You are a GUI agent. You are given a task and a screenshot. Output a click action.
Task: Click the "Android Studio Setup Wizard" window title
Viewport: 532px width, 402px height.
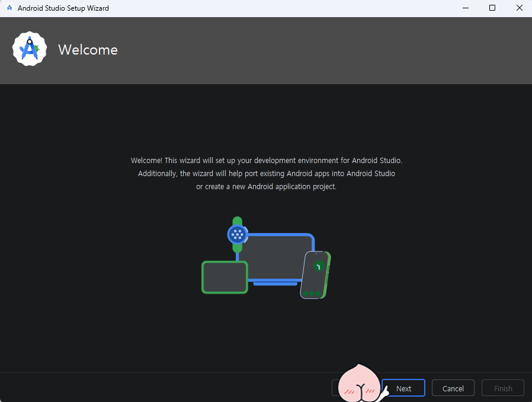tap(63, 8)
